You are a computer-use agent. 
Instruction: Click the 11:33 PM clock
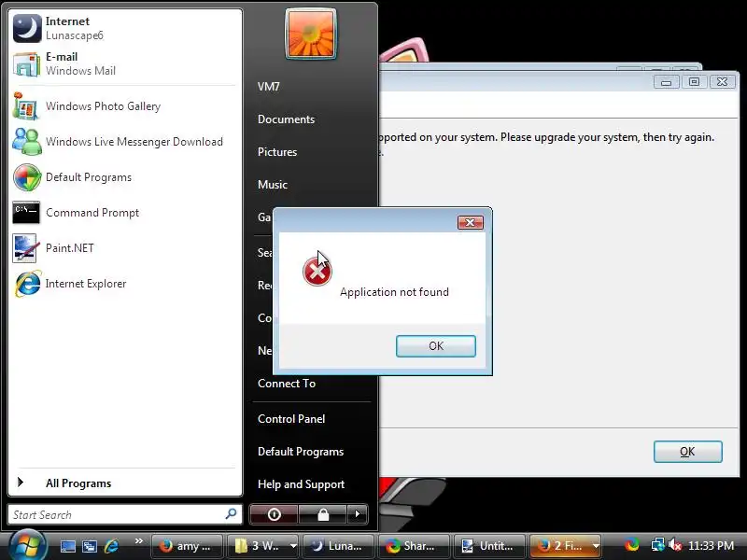711,546
